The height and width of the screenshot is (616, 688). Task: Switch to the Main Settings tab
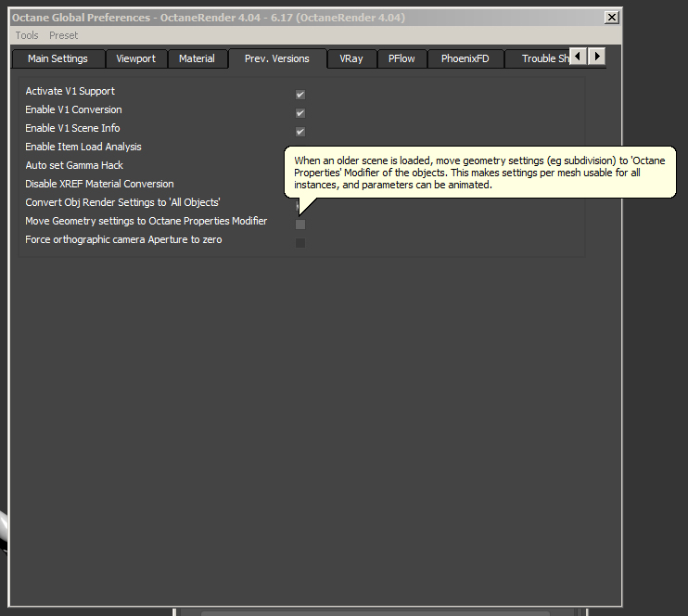(x=57, y=58)
